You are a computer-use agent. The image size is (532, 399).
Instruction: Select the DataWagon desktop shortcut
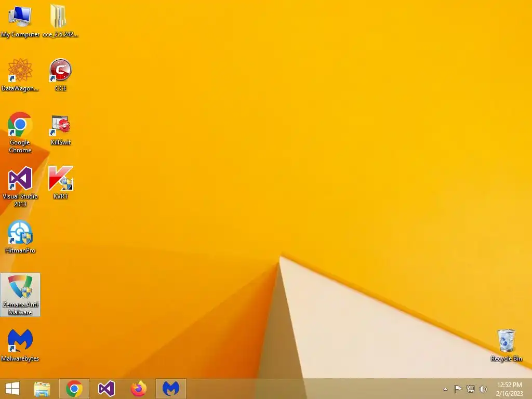pos(20,75)
